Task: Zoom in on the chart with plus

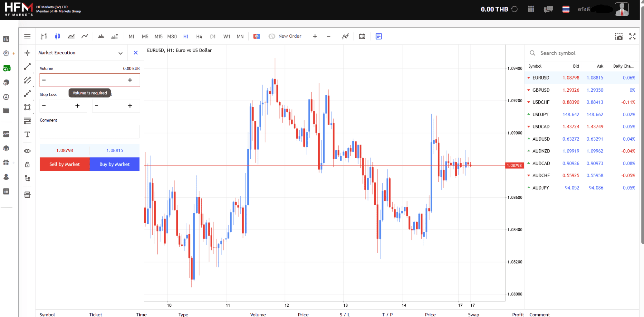Action: click(315, 36)
